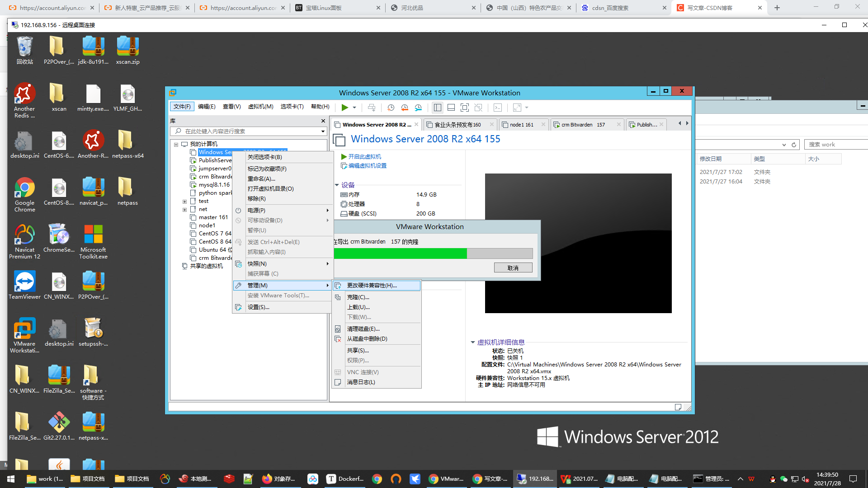This screenshot has height=488, width=868.
Task: Toggle the library panel visibility icon
Action: tap(437, 108)
